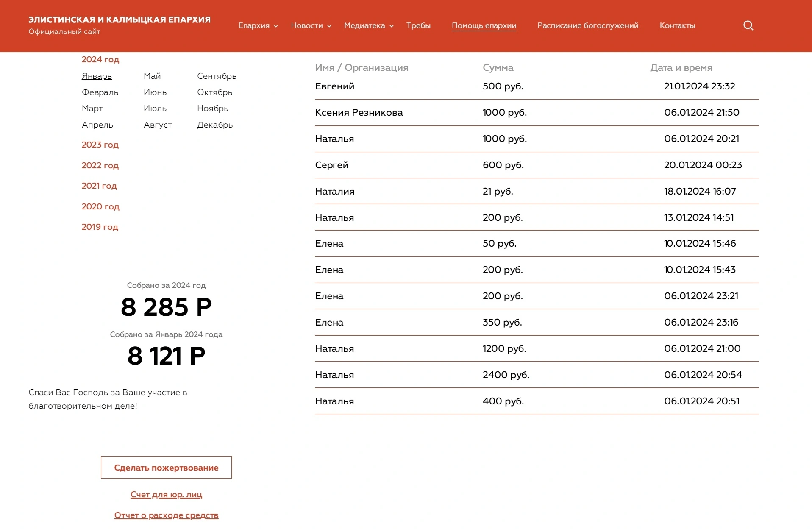Viewport: 812px width, 532px height.
Task: Go to Расписание богослужений page
Action: coord(588,25)
